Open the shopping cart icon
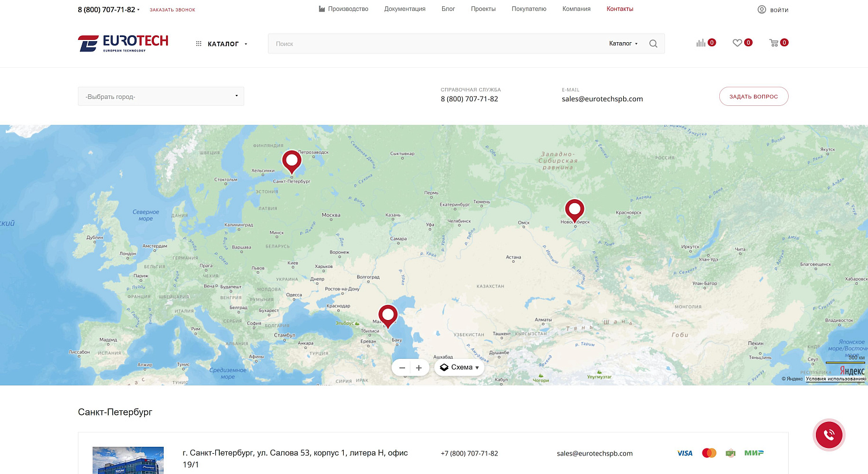Screen dimensions: 868x474 click(x=774, y=43)
